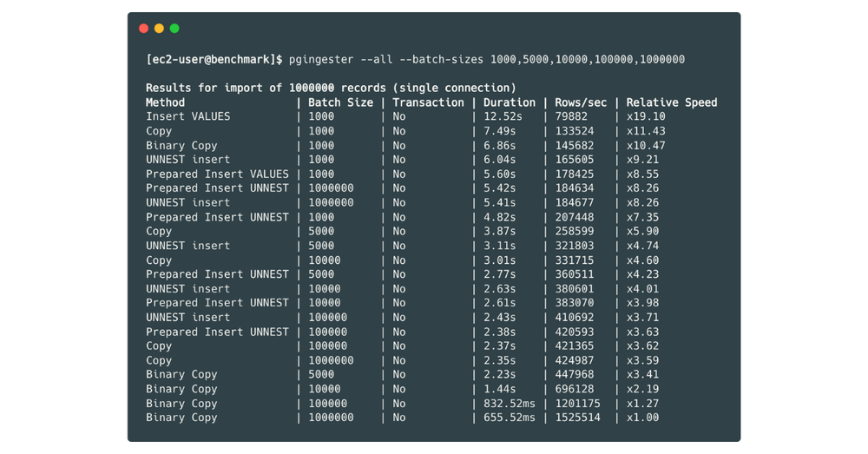Click the Relative Speed column header
Viewport: 868px width, 454px height.
[672, 102]
